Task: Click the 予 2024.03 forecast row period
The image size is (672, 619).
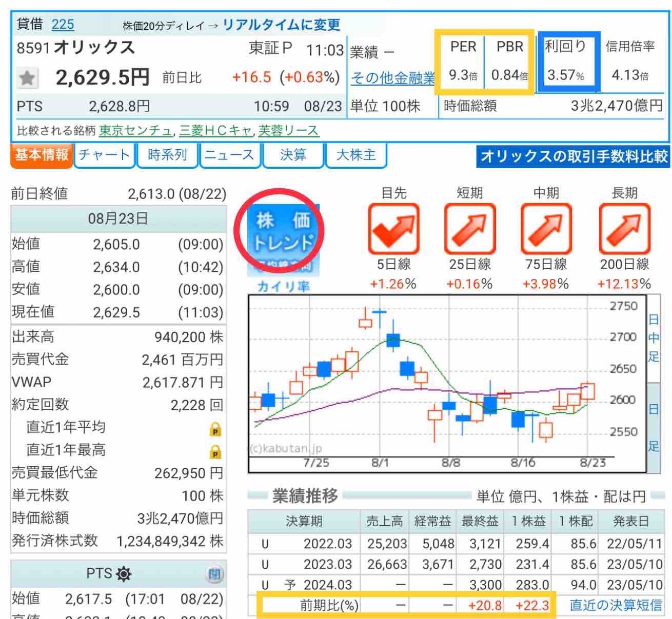Action: click(319, 585)
